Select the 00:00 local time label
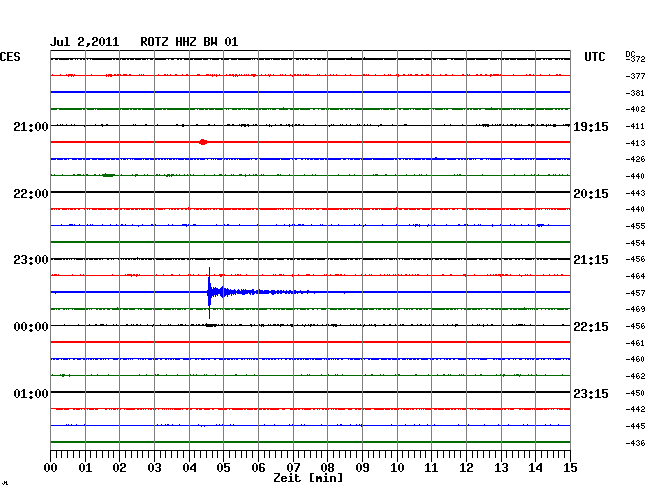650x494 pixels. [31, 327]
